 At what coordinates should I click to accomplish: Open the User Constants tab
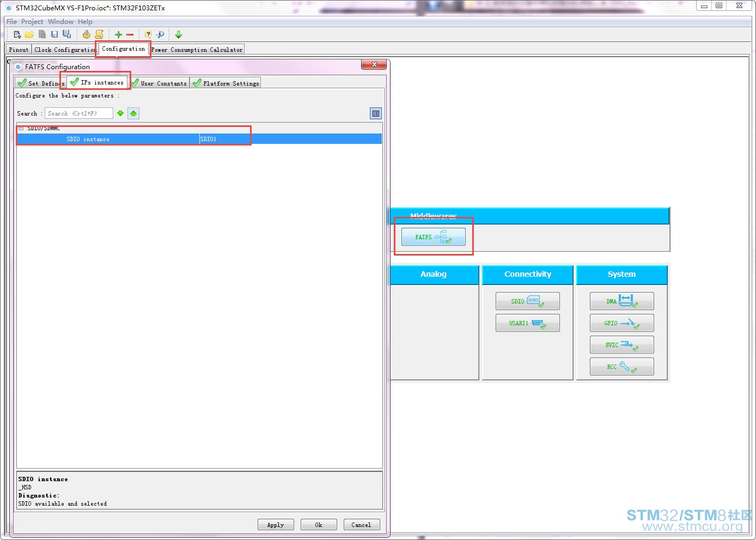coord(159,83)
